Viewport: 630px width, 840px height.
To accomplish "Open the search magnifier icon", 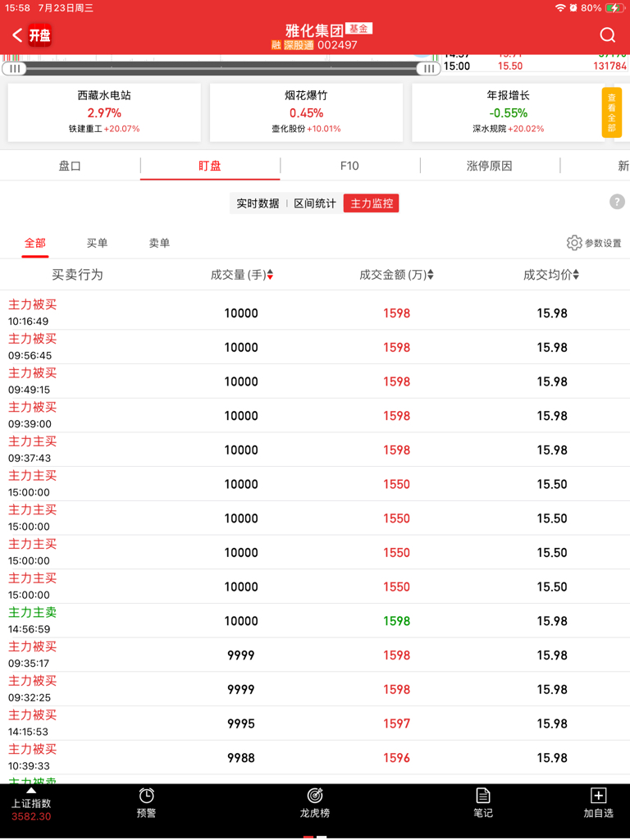I will coord(608,35).
